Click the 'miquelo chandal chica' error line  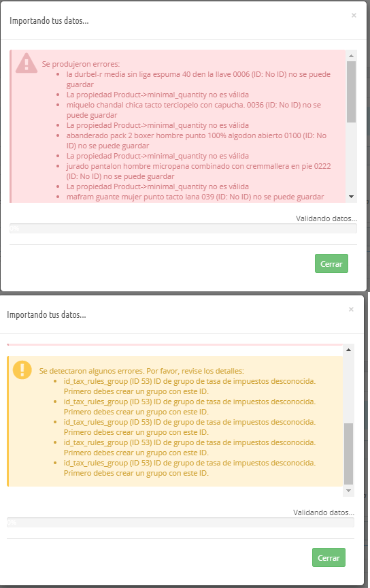(193, 110)
